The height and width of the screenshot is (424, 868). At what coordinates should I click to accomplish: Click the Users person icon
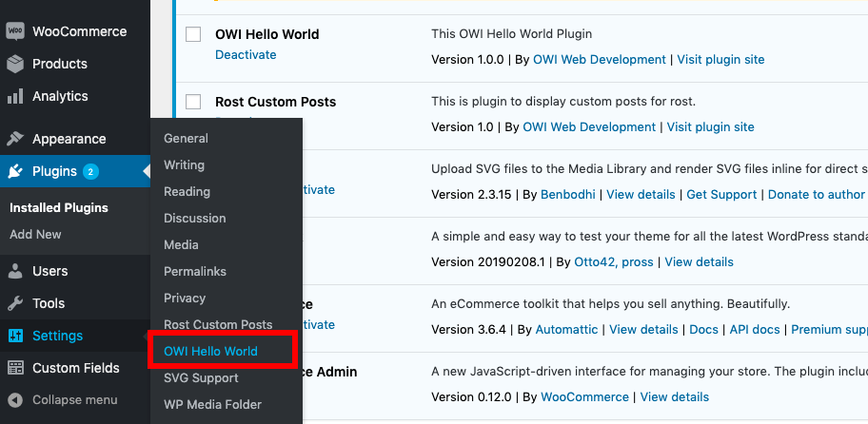click(15, 271)
